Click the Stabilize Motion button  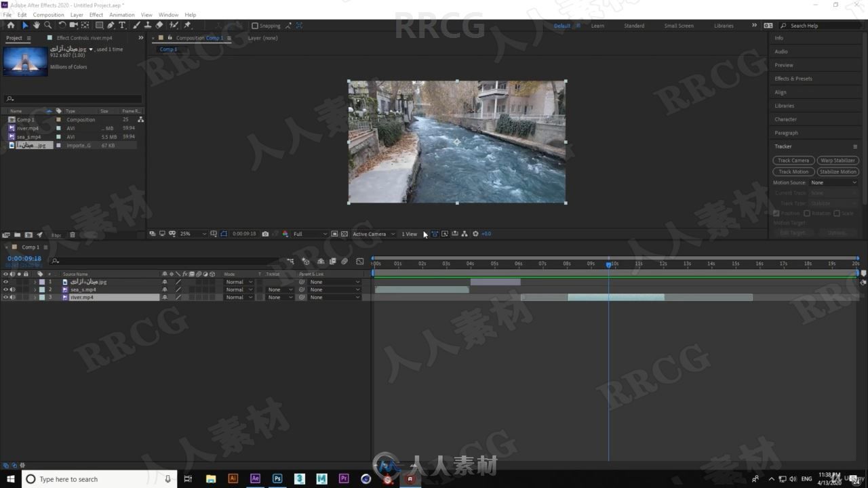pyautogui.click(x=838, y=171)
